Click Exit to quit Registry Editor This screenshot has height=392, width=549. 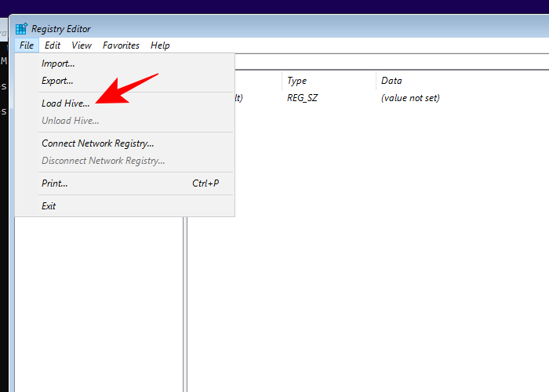49,206
